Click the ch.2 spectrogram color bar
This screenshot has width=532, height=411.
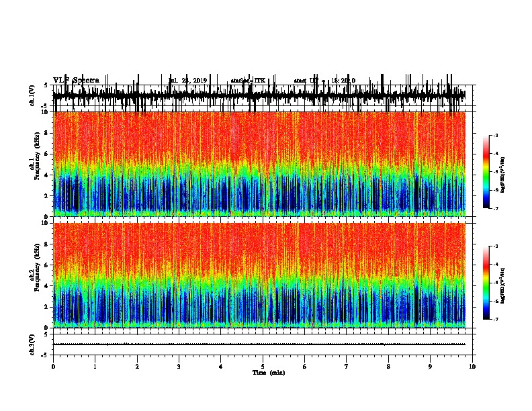point(486,283)
